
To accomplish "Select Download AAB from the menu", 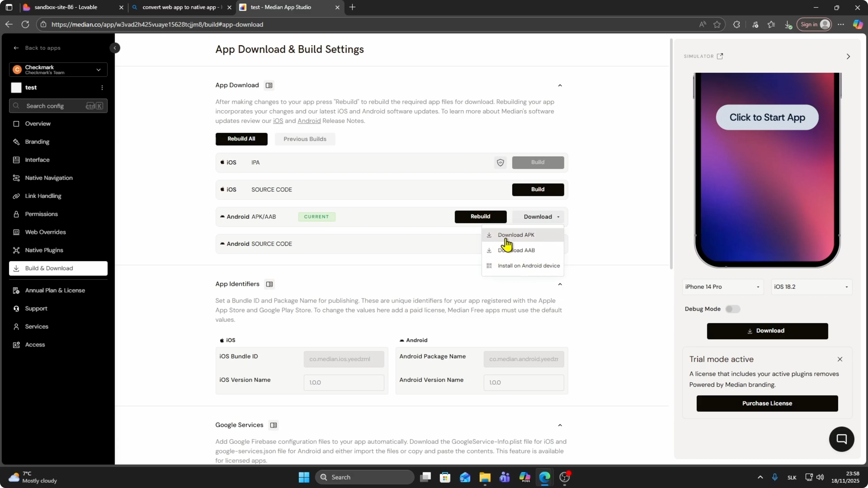I will 523,250.
